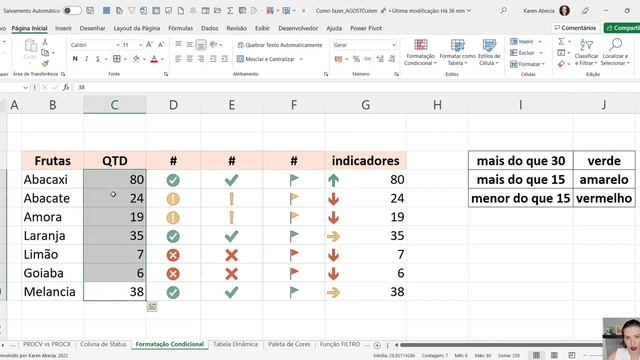The height and width of the screenshot is (360, 640).
Task: Apply the fill color bucket
Action: [136, 59]
